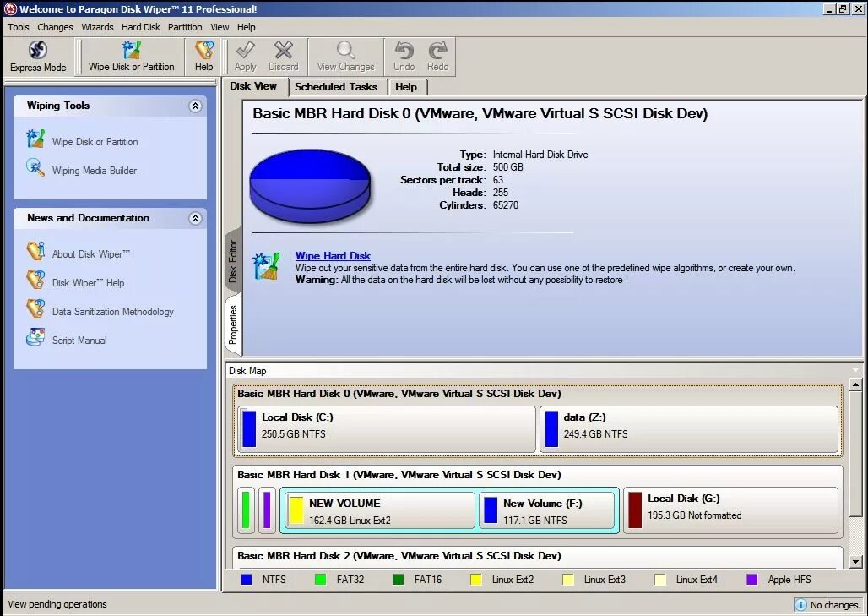Select the Disk View tab

(x=253, y=86)
